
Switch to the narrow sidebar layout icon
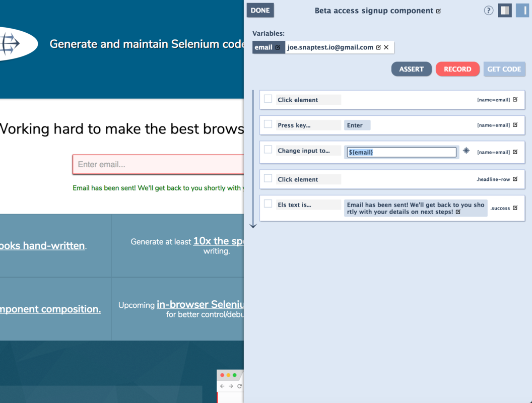click(522, 10)
